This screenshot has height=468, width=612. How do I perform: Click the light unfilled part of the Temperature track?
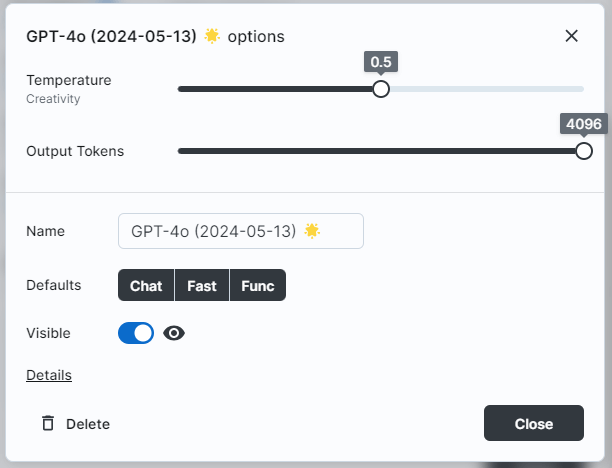(x=487, y=89)
